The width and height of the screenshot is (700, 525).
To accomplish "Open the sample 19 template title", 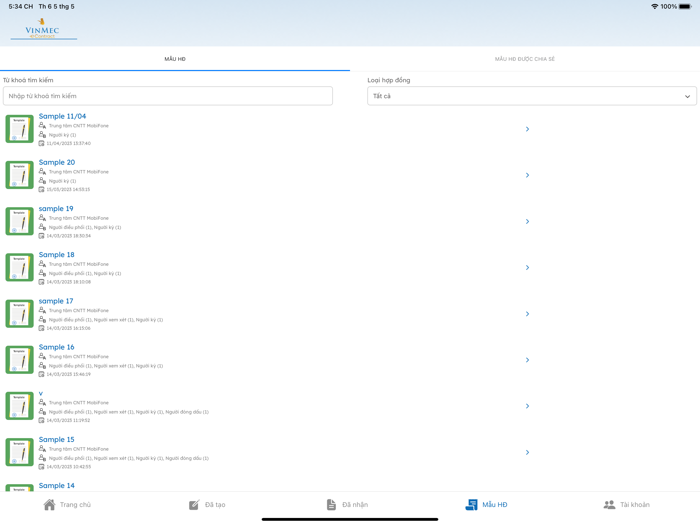I will (56, 208).
